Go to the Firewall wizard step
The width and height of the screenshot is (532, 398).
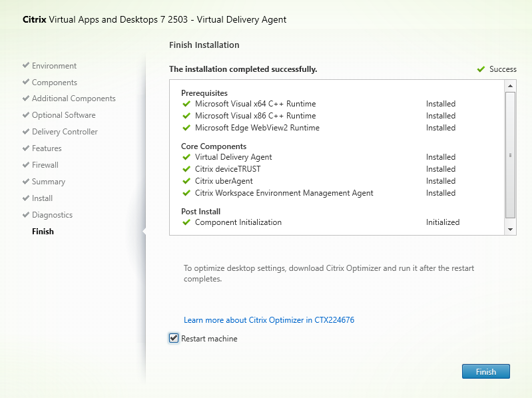(x=45, y=165)
